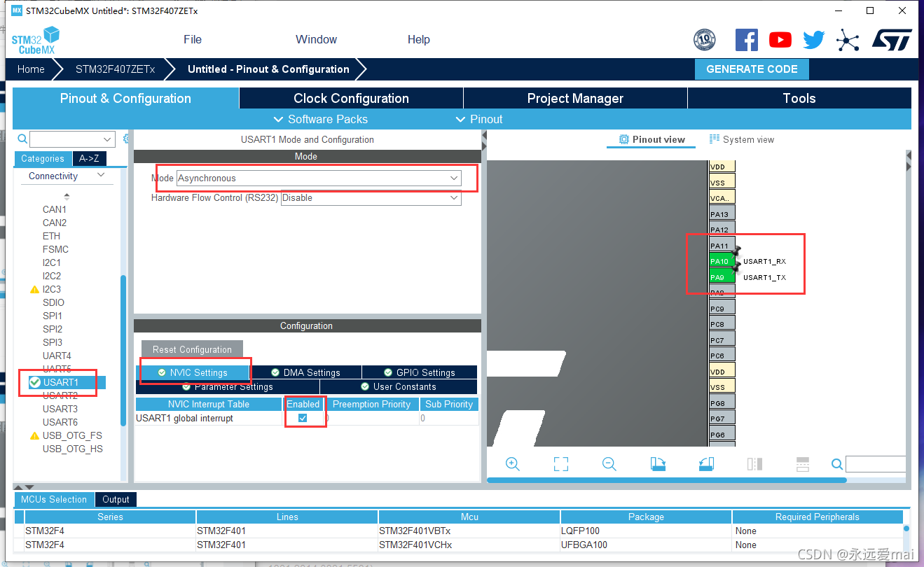Zoom in on the pinout view
Image resolution: width=924 pixels, height=567 pixels.
point(512,463)
